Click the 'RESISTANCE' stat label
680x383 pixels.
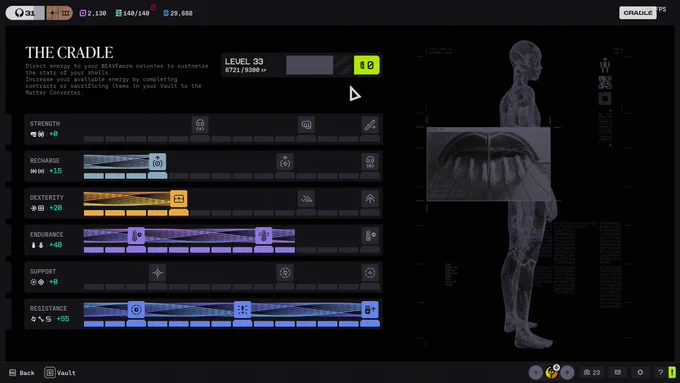[x=48, y=308]
